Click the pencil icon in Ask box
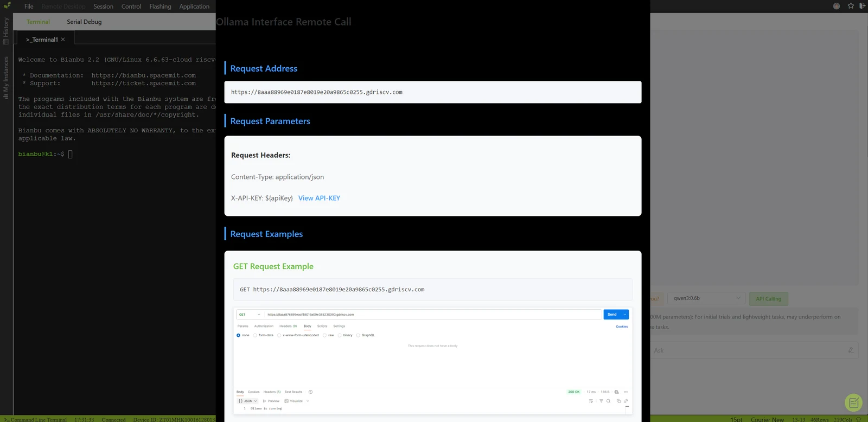 851,350
